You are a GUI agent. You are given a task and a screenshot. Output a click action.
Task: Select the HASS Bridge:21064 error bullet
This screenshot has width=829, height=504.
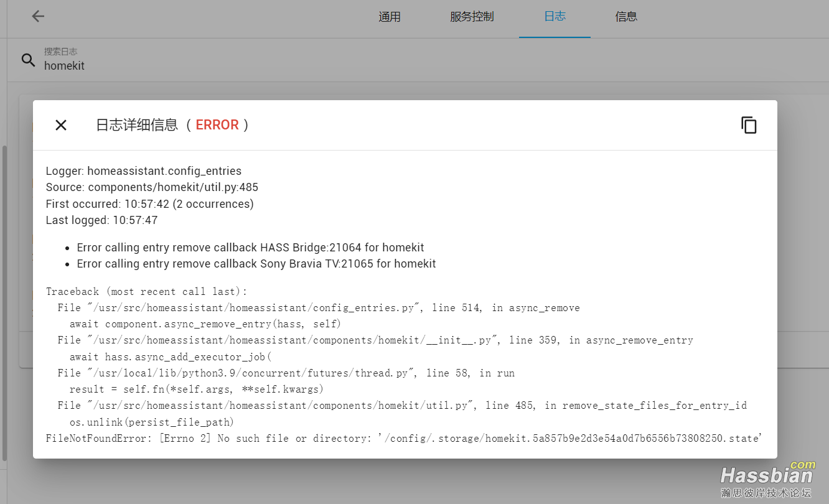(x=250, y=248)
